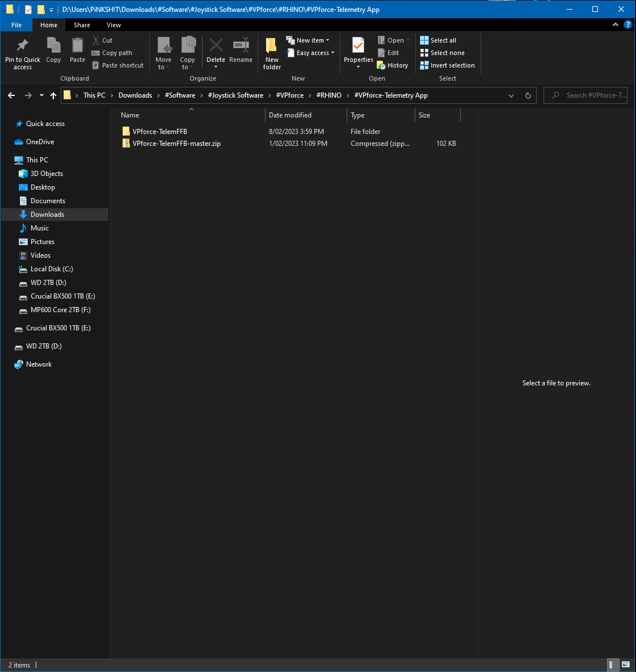This screenshot has width=636, height=672.
Task: Click This PC in the breadcrumb
Action: coord(94,95)
